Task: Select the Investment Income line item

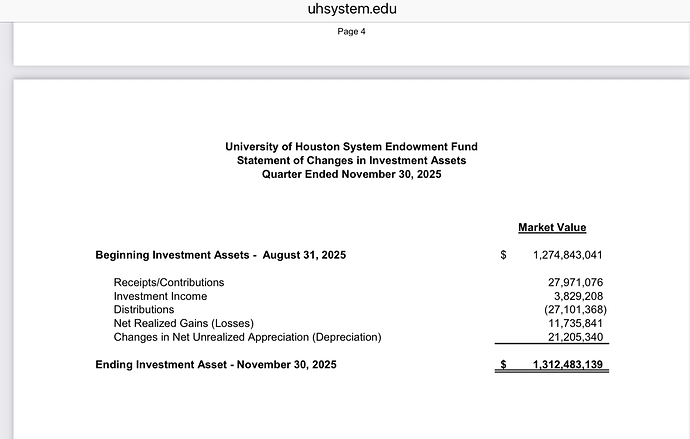Action: click(160, 296)
